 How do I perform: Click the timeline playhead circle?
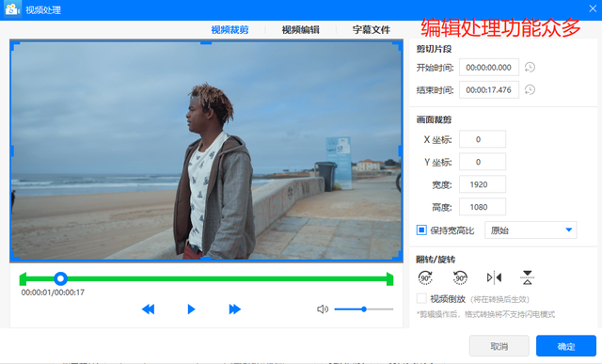click(60, 278)
